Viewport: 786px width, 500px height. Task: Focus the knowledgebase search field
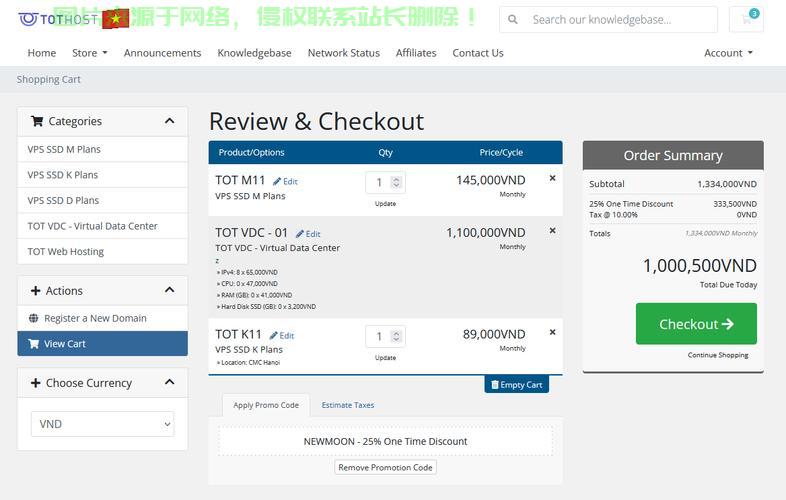621,20
